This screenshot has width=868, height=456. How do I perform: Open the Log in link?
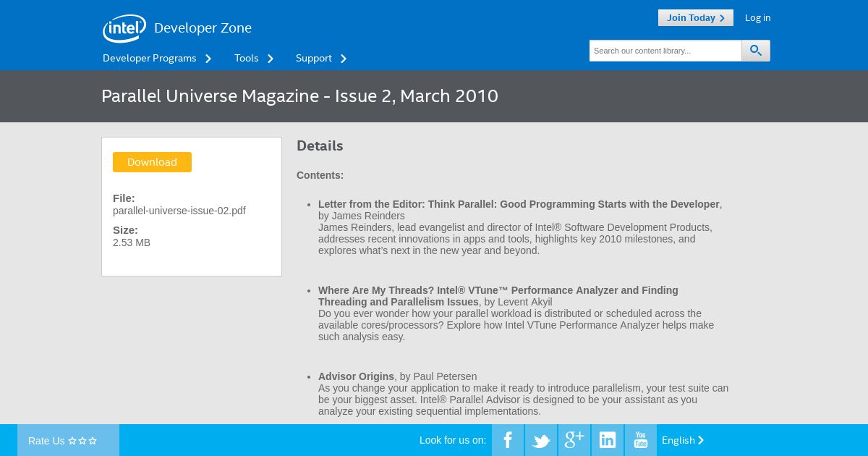[x=757, y=17]
